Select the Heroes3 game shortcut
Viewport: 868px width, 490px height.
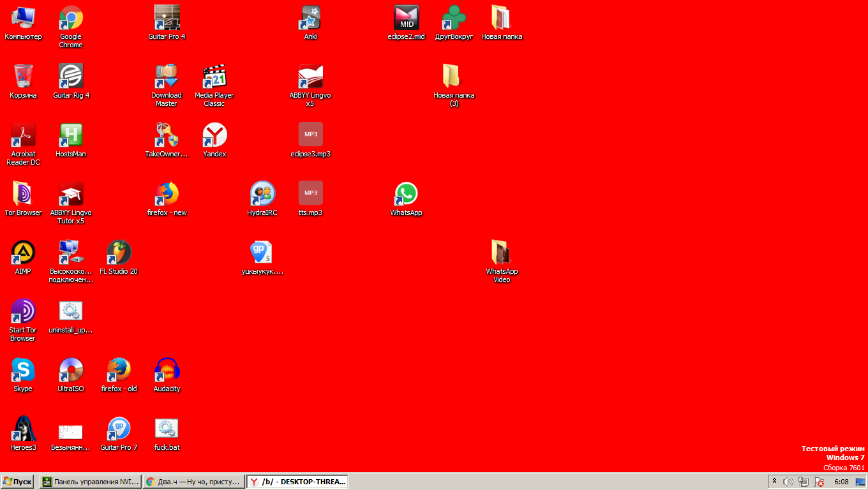coord(23,429)
